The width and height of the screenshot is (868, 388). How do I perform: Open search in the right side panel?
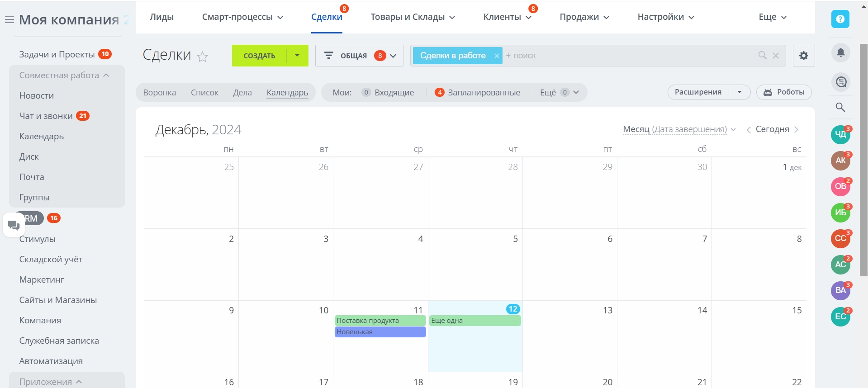click(x=840, y=107)
